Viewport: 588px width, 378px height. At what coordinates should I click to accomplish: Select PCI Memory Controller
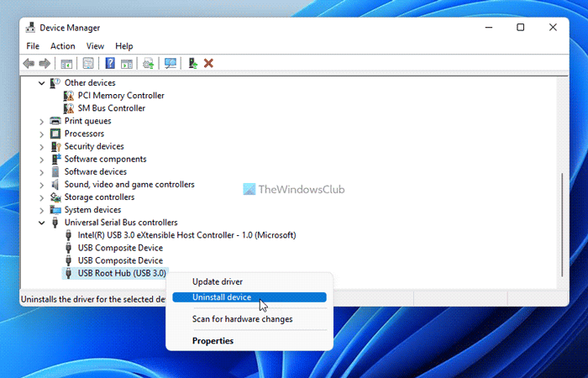pyautogui.click(x=121, y=96)
